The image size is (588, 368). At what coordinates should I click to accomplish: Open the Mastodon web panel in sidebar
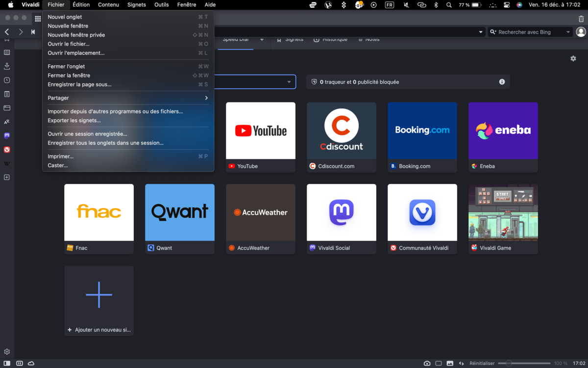tap(7, 135)
